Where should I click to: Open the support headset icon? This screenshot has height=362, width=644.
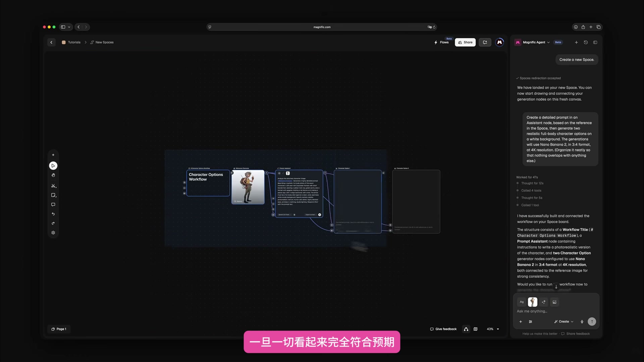[x=466, y=329]
